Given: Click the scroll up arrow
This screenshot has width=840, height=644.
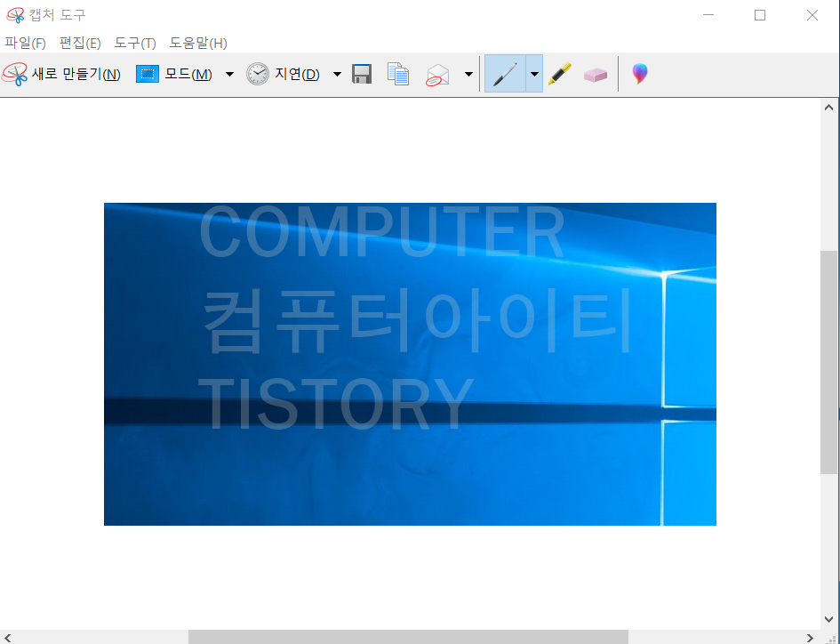Looking at the screenshot, I should (x=828, y=108).
